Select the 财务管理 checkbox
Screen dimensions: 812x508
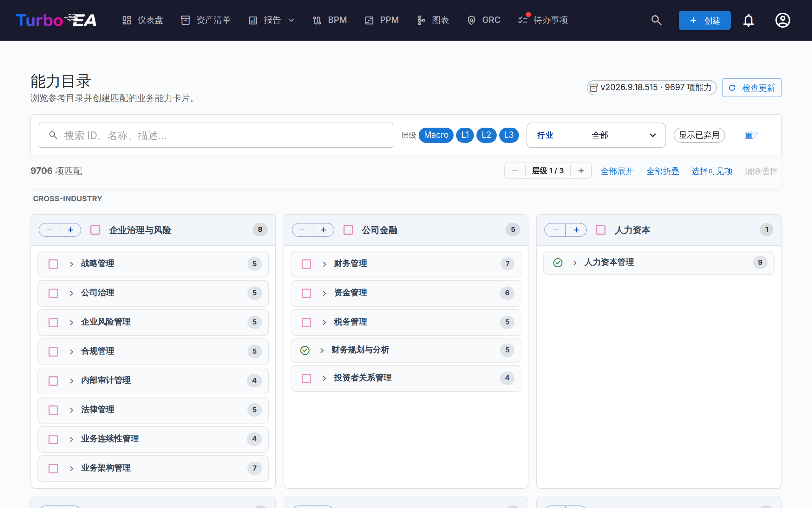pos(306,264)
